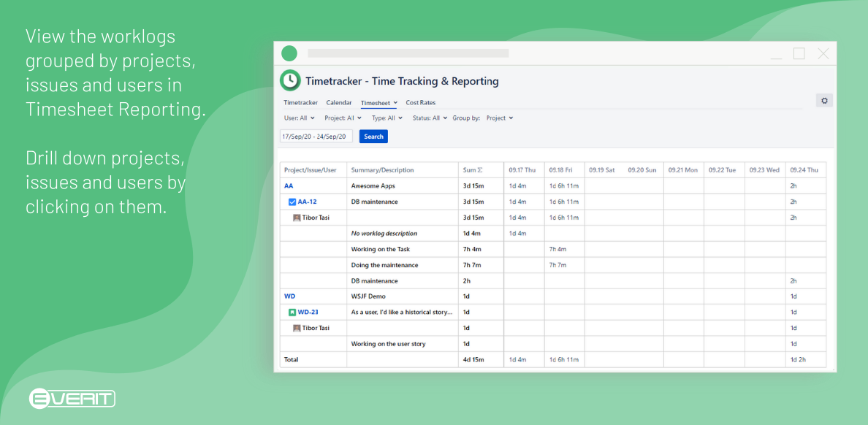868x425 pixels.
Task: Maximize the Timetracker window
Action: (x=799, y=54)
